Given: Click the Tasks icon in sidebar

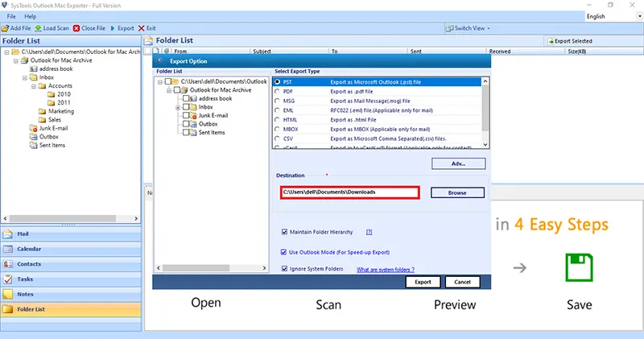Looking at the screenshot, I should [8, 279].
